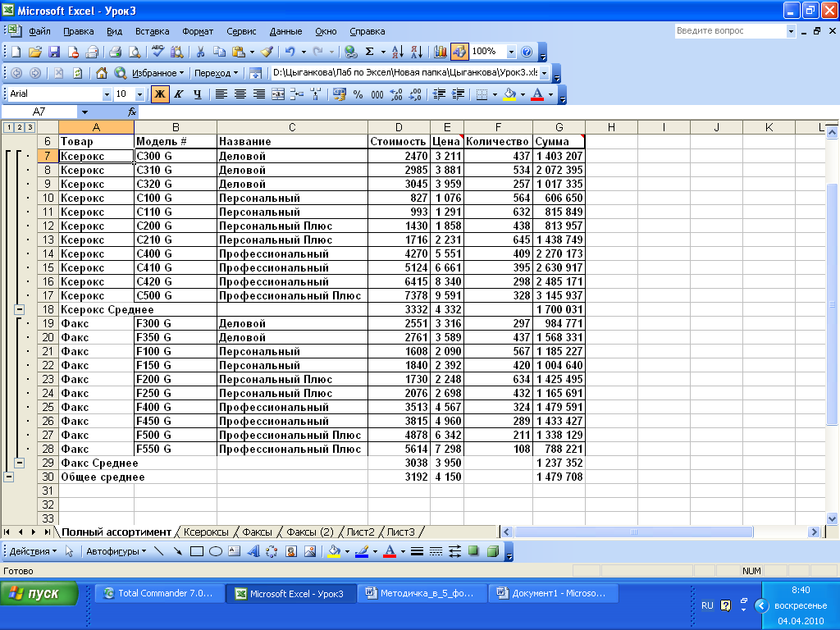
Task: Open the file path address dropdown
Action: [x=545, y=73]
